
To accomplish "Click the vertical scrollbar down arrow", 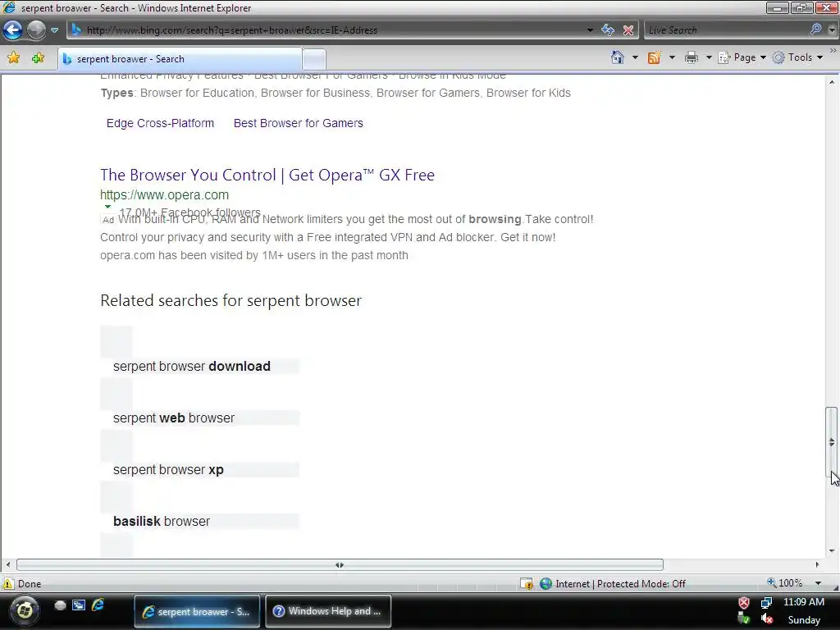I will 832,550.
